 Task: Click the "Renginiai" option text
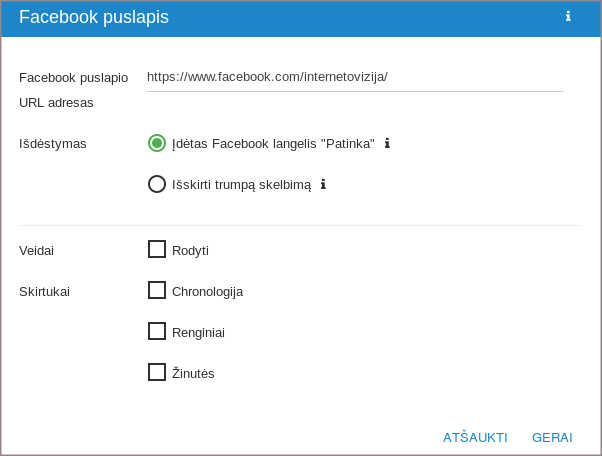198,332
